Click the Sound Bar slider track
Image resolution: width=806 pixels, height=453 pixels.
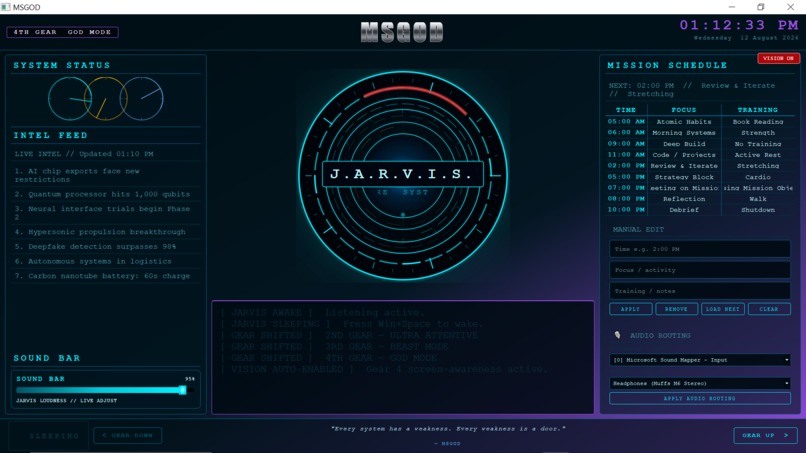point(105,390)
